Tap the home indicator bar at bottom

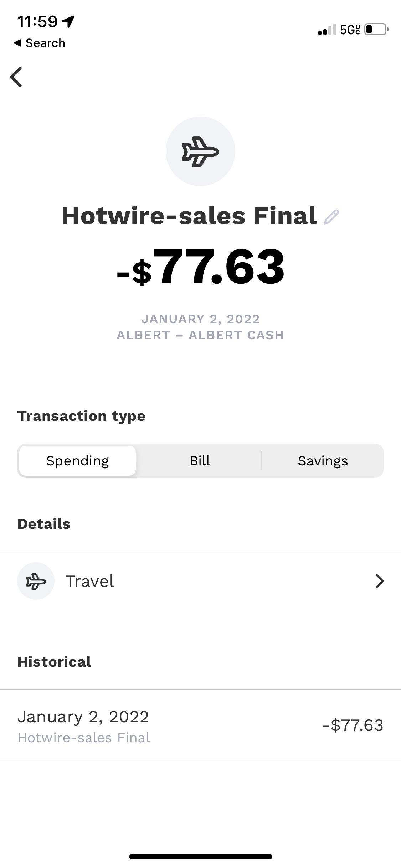pos(200,857)
